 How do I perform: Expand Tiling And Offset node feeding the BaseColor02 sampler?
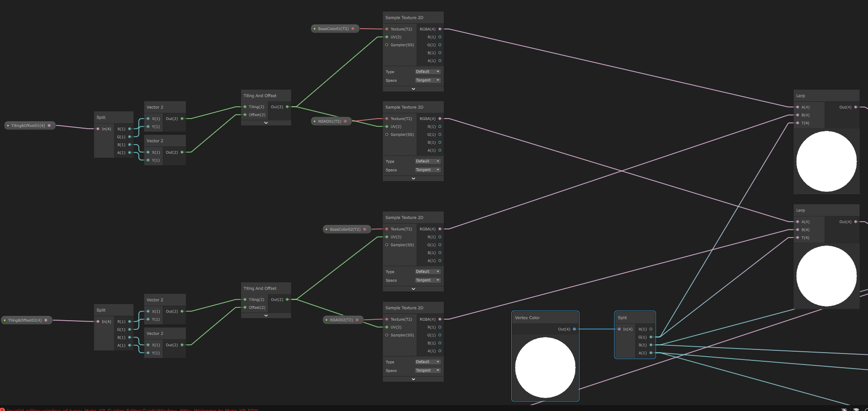(x=266, y=315)
